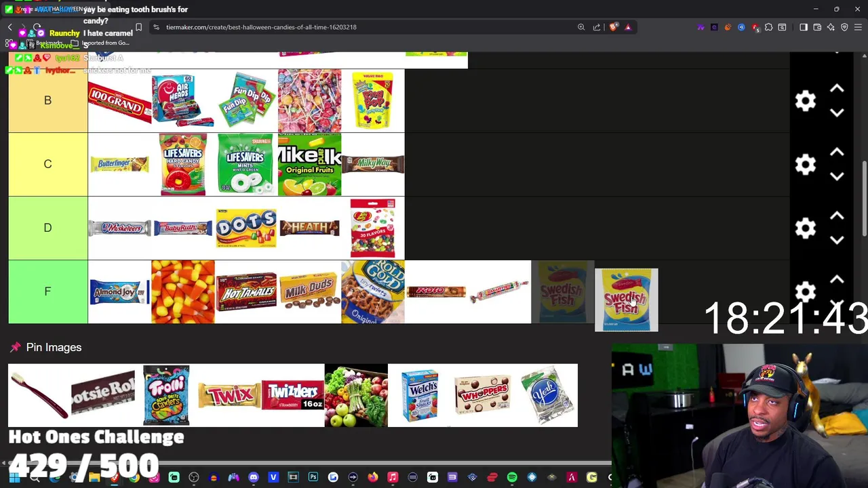Image resolution: width=868 pixels, height=488 pixels.
Task: Select the Mike and Ike image
Action: click(x=309, y=164)
